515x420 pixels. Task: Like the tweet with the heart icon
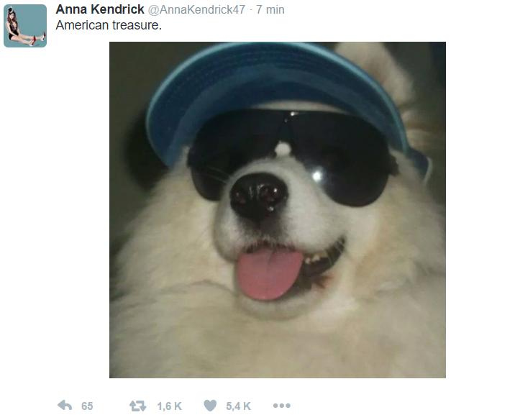click(210, 406)
